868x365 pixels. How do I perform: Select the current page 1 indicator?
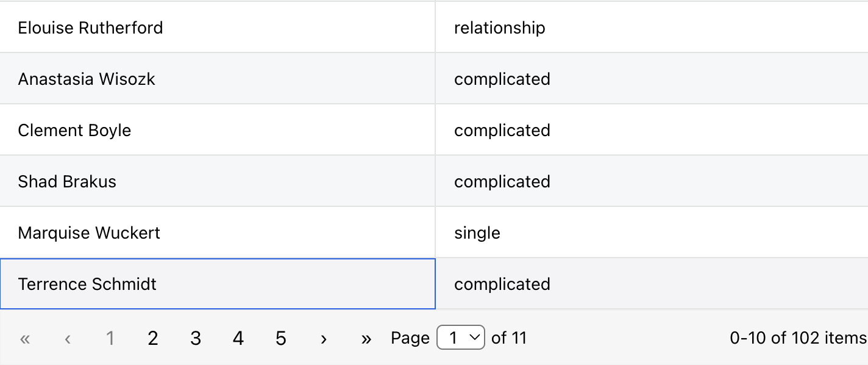pyautogui.click(x=110, y=338)
